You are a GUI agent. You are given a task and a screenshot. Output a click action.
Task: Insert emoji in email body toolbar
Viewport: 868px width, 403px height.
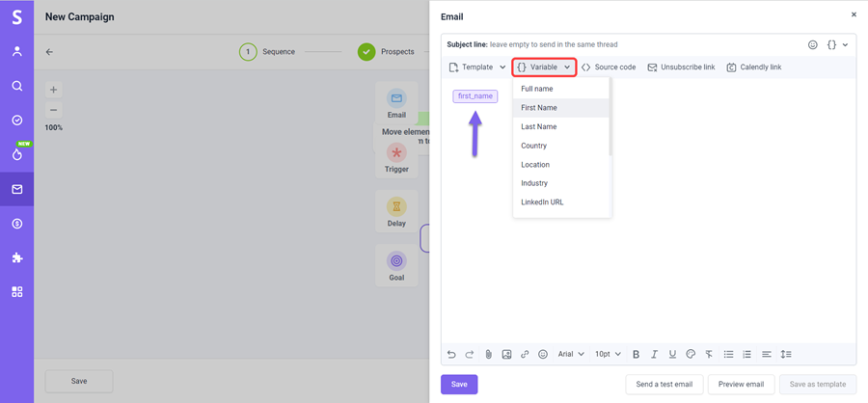click(543, 354)
